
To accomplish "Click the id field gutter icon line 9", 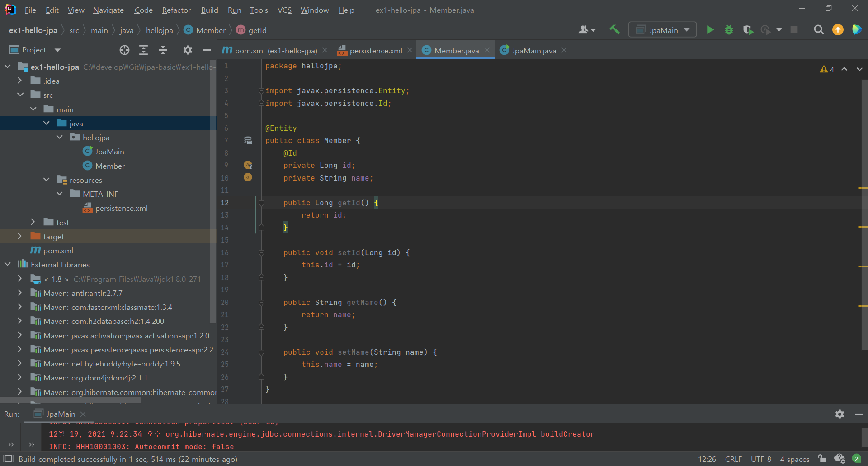I will click(248, 165).
